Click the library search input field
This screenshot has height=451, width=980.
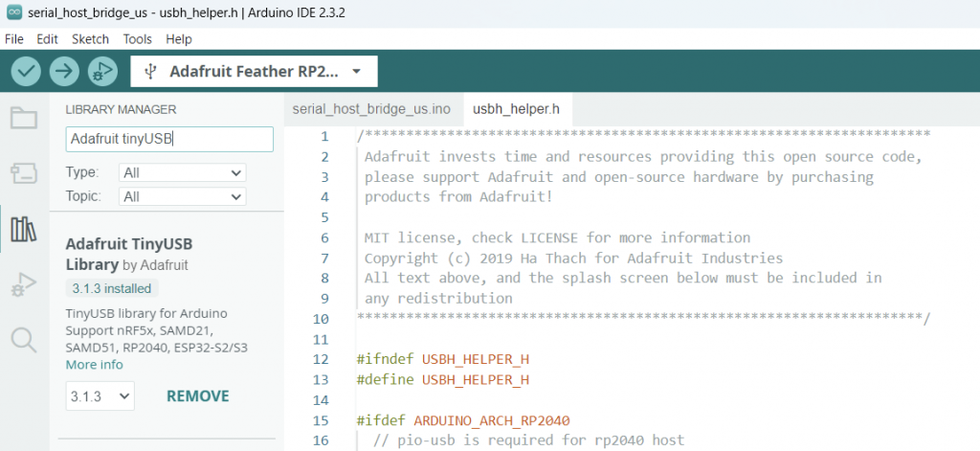click(169, 139)
